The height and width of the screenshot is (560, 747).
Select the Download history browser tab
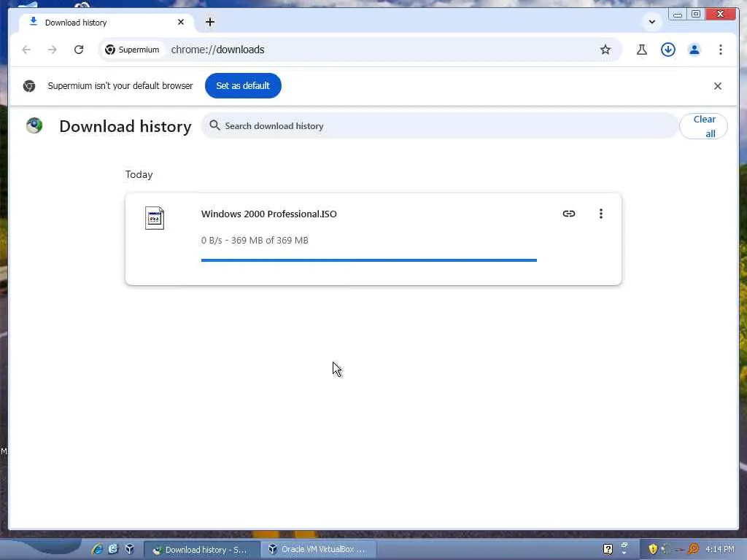[x=107, y=23]
